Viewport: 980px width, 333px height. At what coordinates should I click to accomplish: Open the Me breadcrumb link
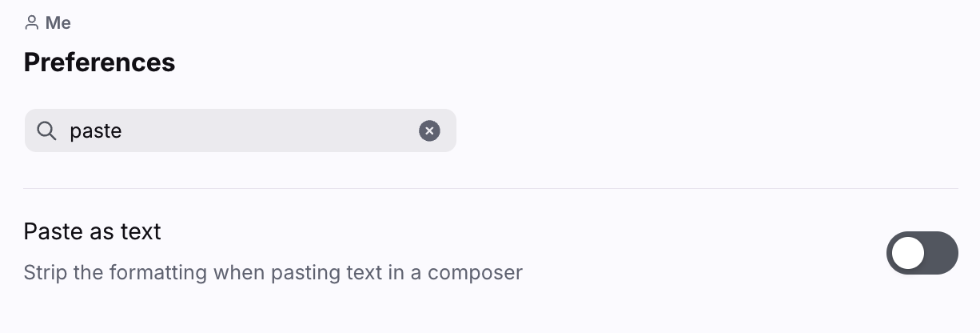pyautogui.click(x=58, y=23)
